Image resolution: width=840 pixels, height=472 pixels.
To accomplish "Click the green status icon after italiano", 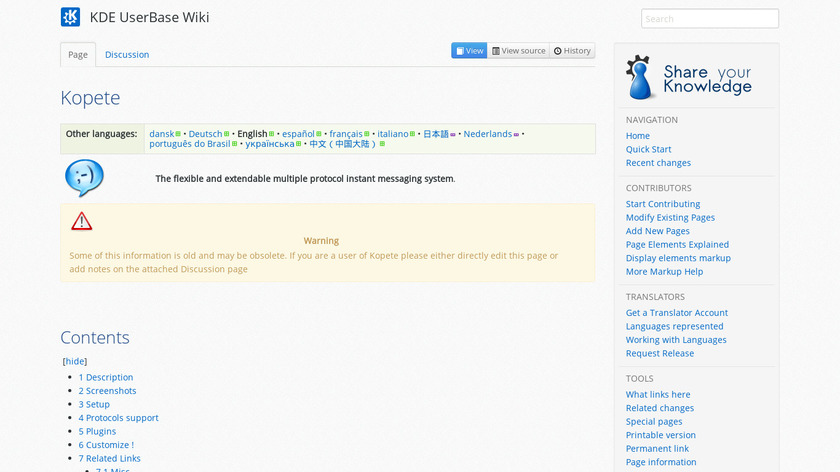I will click(x=412, y=134).
